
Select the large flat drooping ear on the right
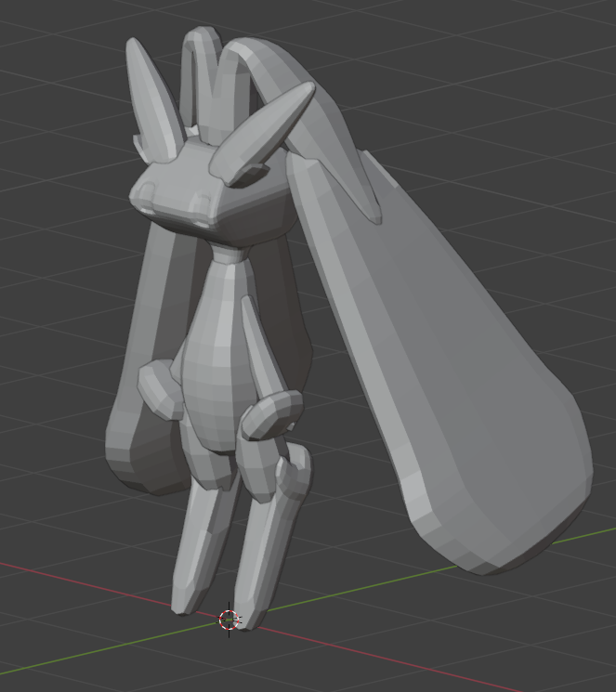pos(441,362)
